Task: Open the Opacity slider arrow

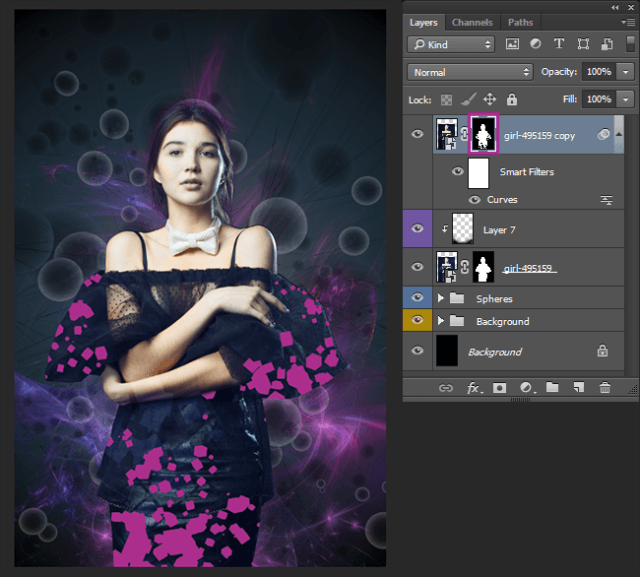Action: 626,72
